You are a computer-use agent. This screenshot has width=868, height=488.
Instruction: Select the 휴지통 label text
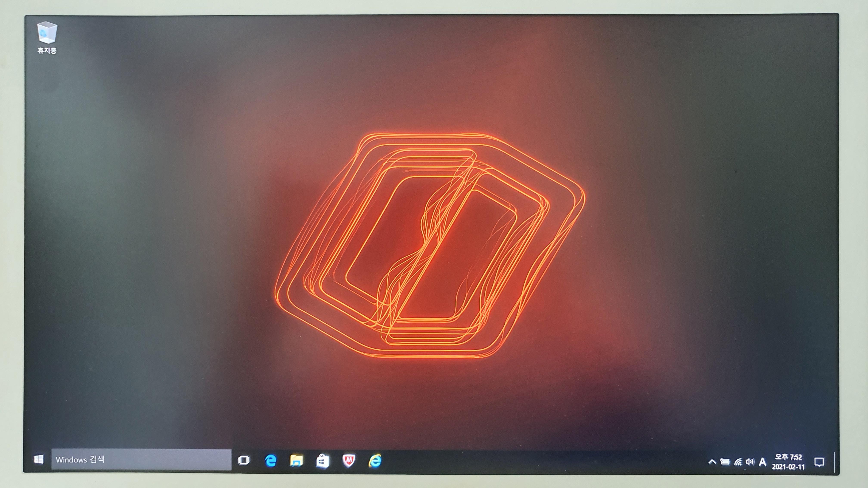pos(47,51)
